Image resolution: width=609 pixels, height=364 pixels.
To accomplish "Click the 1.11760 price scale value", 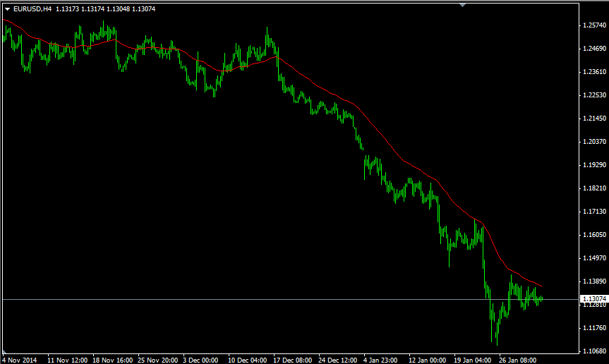I will click(594, 328).
